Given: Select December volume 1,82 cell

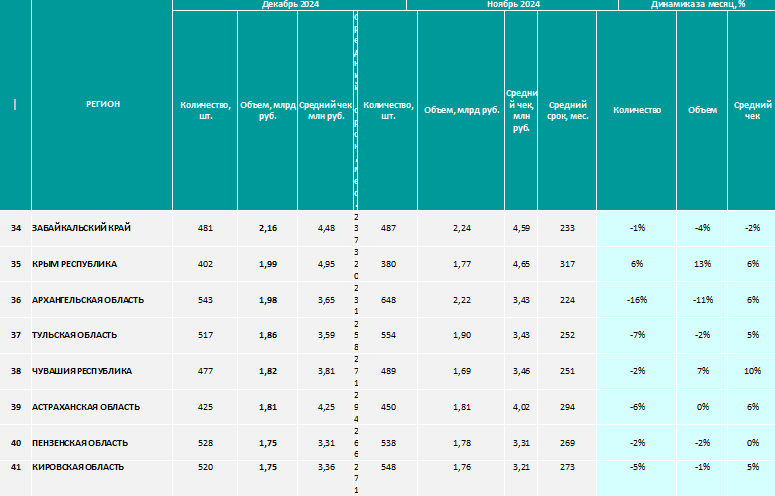Looking at the screenshot, I should coord(267,371).
